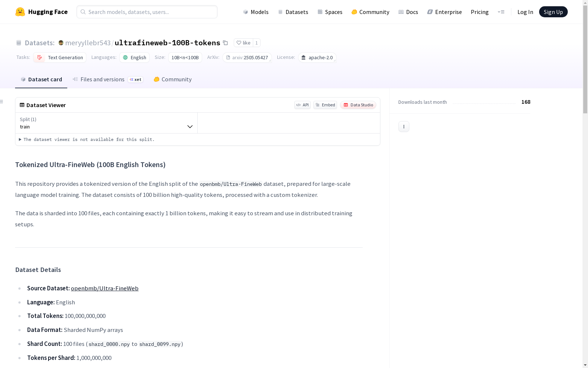The height and width of the screenshot is (368, 588).
Task: Open the Enterprise navigation item
Action: tap(445, 12)
